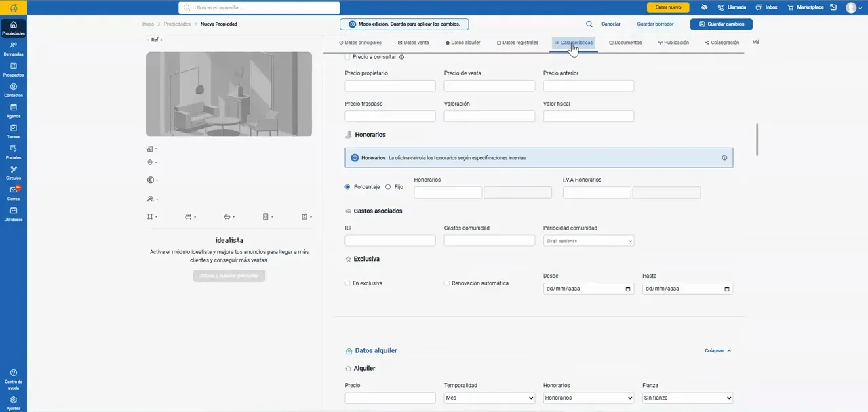868x412 pixels.
Task: Click the Precio de venta field
Action: (490, 86)
